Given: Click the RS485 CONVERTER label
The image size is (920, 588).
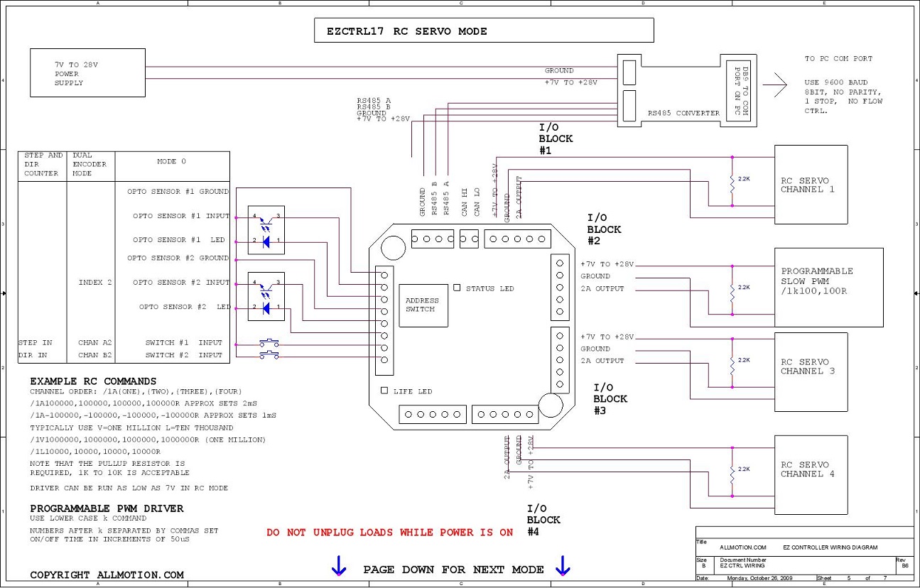Looking at the screenshot, I should (x=683, y=113).
